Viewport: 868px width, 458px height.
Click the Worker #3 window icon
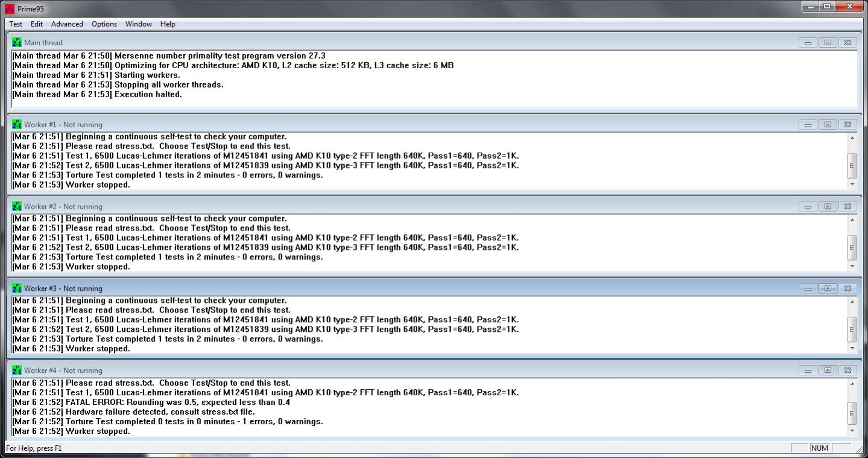pyautogui.click(x=16, y=288)
